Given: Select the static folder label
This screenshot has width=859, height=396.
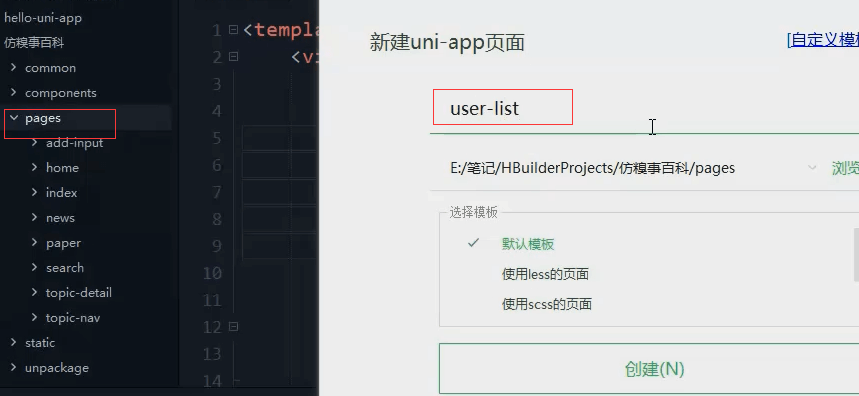Looking at the screenshot, I should [x=40, y=343].
